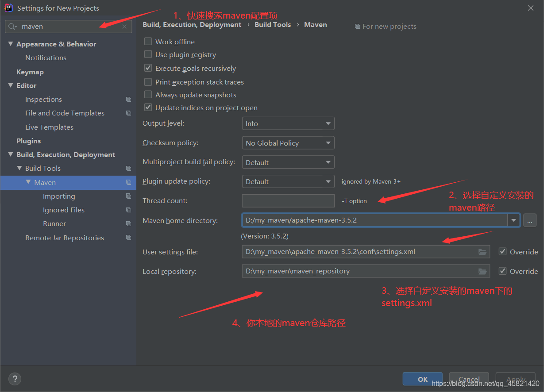Open Multiproject build fail policy dropdown
This screenshot has height=392, width=544.
288,162
